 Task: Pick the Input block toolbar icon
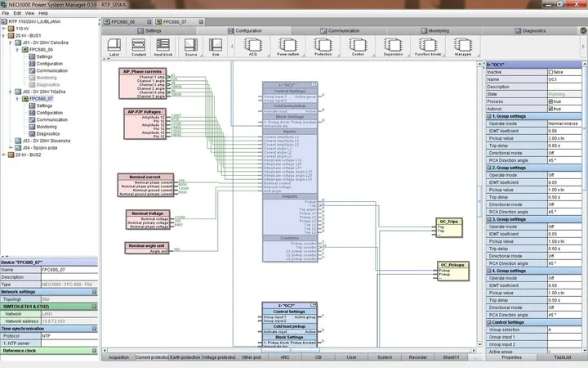pyautogui.click(x=163, y=45)
